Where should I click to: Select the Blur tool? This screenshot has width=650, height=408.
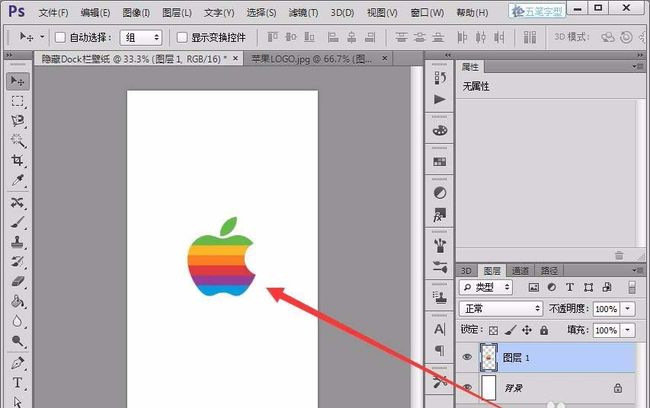(17, 321)
